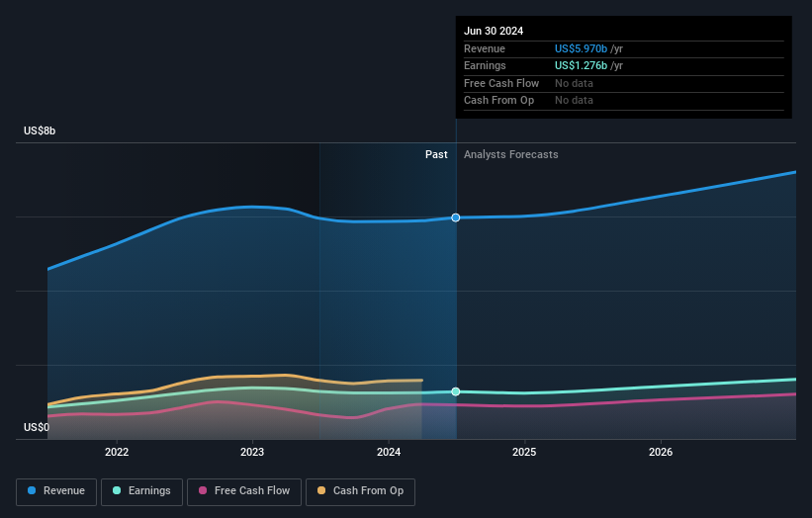Click the 2023 x-axis label
Image resolution: width=812 pixels, height=518 pixels.
(252, 452)
